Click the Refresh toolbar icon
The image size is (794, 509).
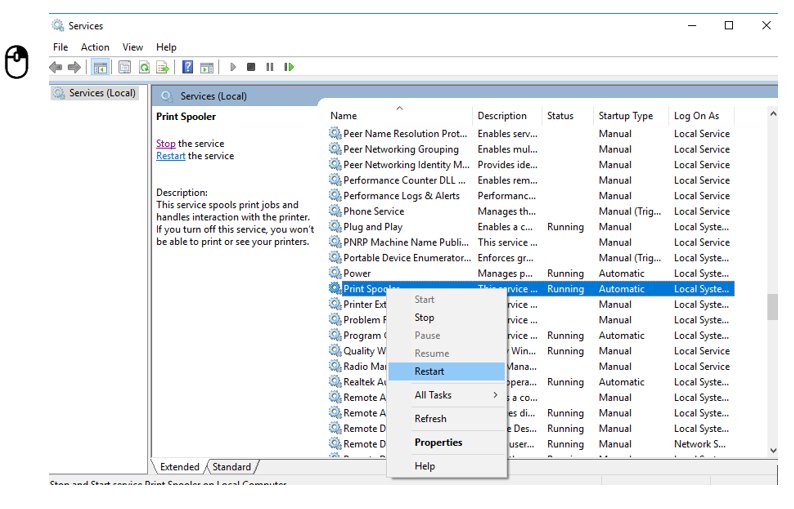(x=144, y=67)
